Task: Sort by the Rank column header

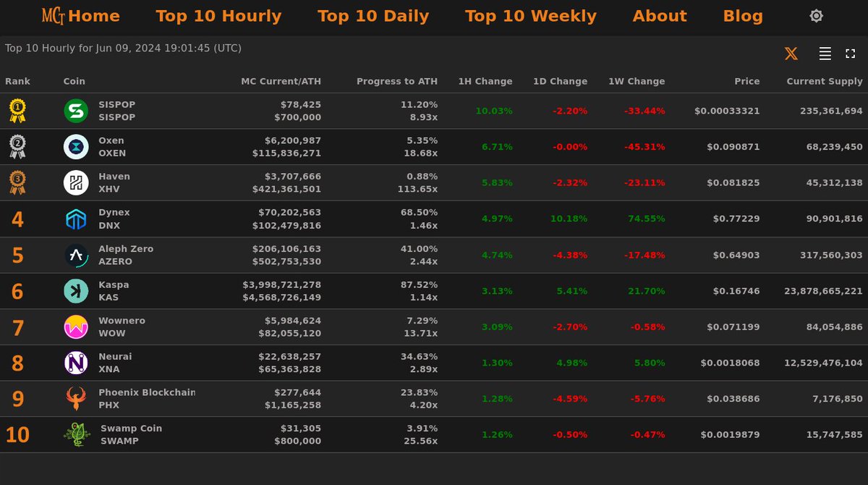Action: [18, 82]
